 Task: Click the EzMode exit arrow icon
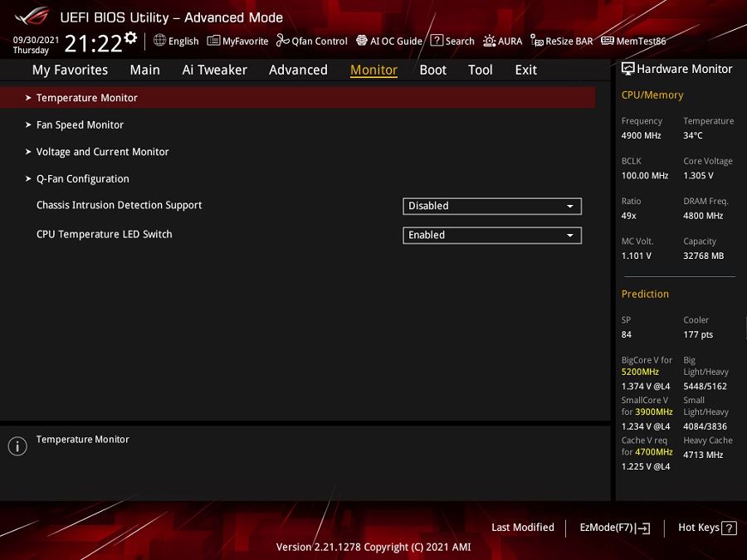(x=643, y=528)
